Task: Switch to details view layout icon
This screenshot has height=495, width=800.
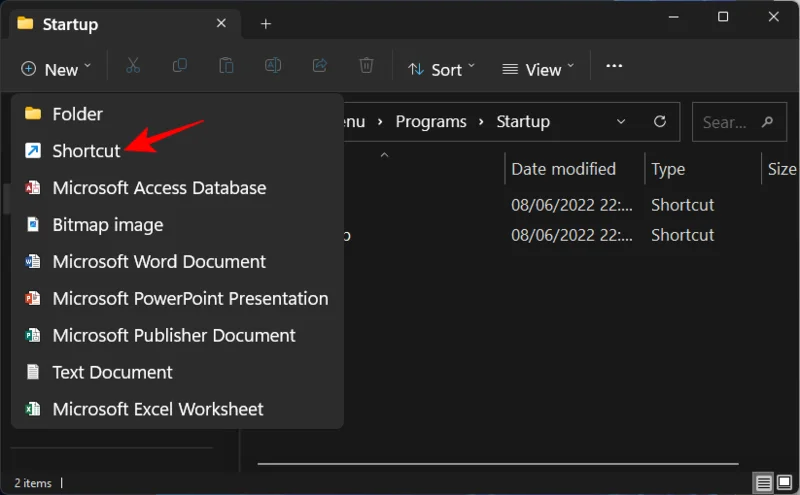Action: pos(763,482)
